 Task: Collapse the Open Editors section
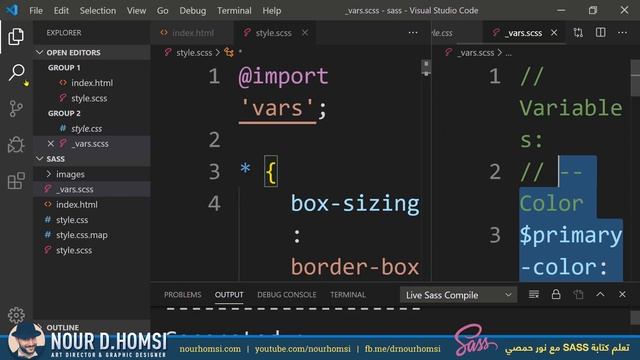[x=92, y=52]
